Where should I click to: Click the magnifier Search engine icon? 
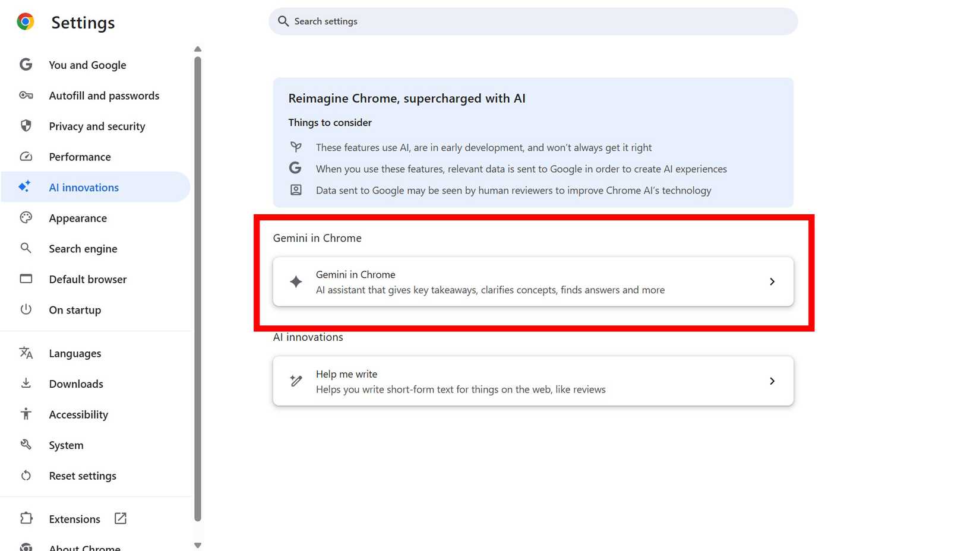click(26, 248)
